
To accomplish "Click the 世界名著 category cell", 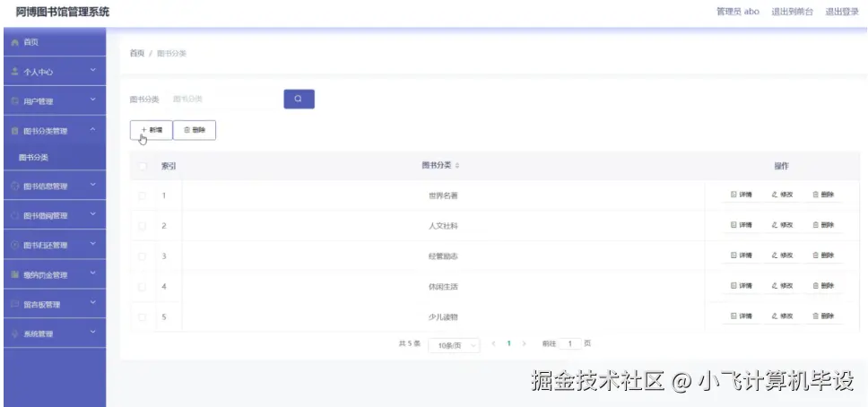I will pos(443,195).
